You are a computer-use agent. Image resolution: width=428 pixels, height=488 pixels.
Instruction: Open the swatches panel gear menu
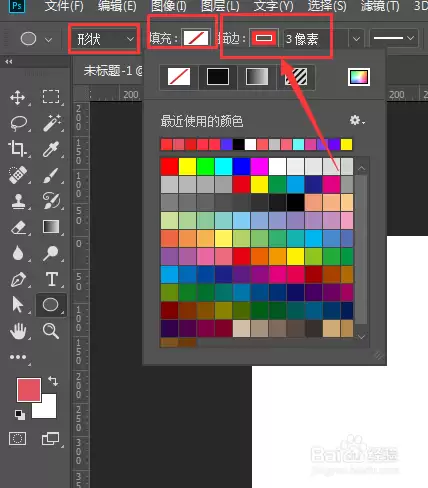[x=357, y=120]
